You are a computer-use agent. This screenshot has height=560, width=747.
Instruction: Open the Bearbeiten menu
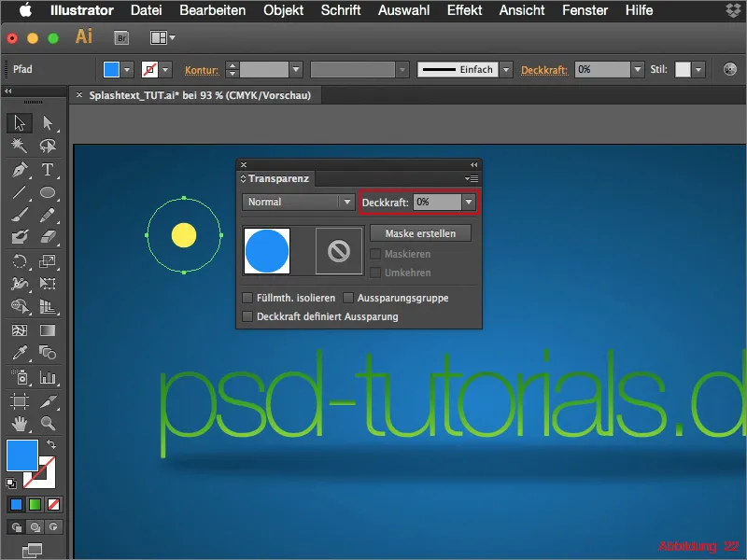[x=213, y=10]
